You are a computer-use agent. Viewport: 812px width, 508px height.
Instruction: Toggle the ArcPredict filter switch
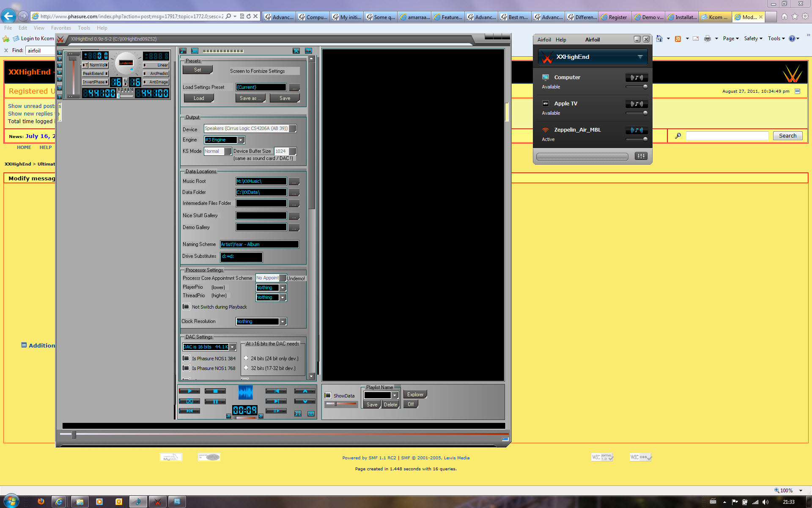(x=156, y=74)
